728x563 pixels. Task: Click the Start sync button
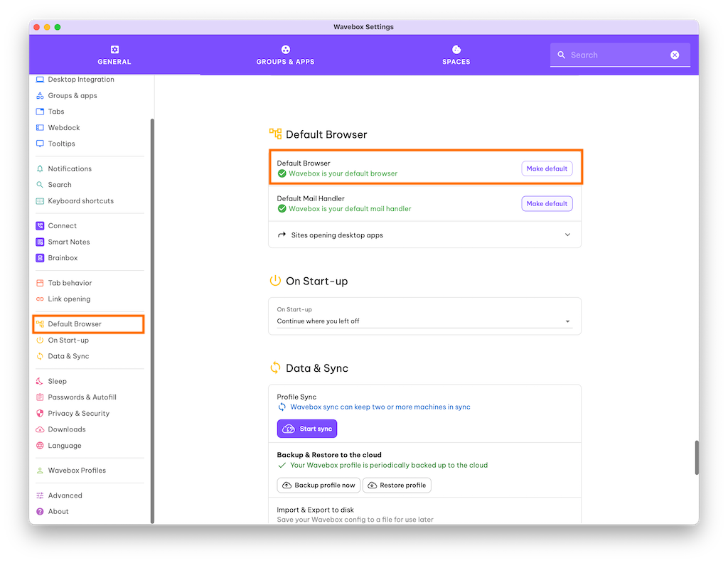coord(307,429)
